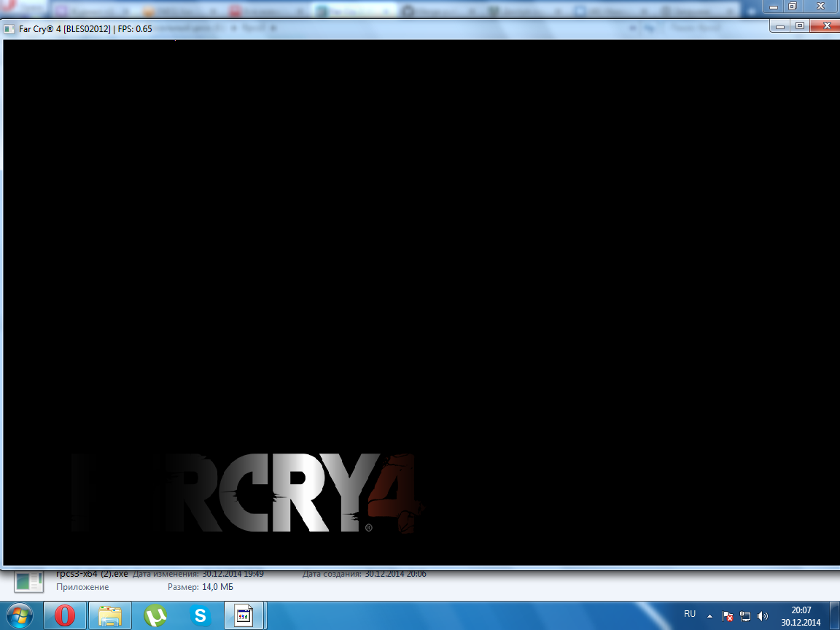The width and height of the screenshot is (840, 630).
Task: Show hidden tray icons arrow
Action: (x=709, y=616)
